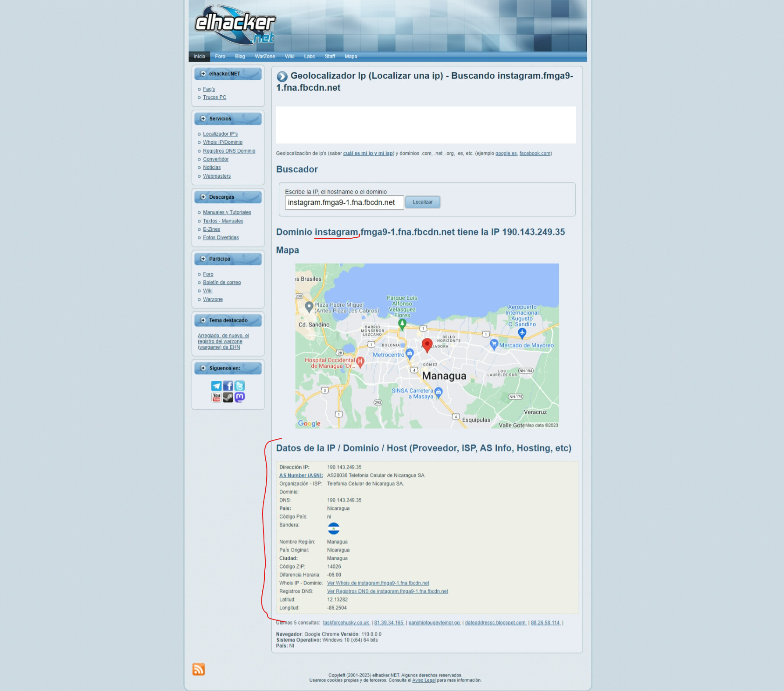Open Staff in the top navigation bar
Image resolution: width=784 pixels, height=691 pixels.
(x=330, y=57)
